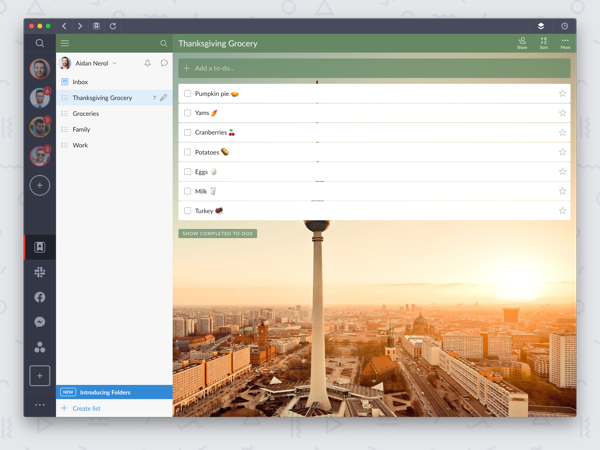Switch to the first account avatar

(40, 69)
